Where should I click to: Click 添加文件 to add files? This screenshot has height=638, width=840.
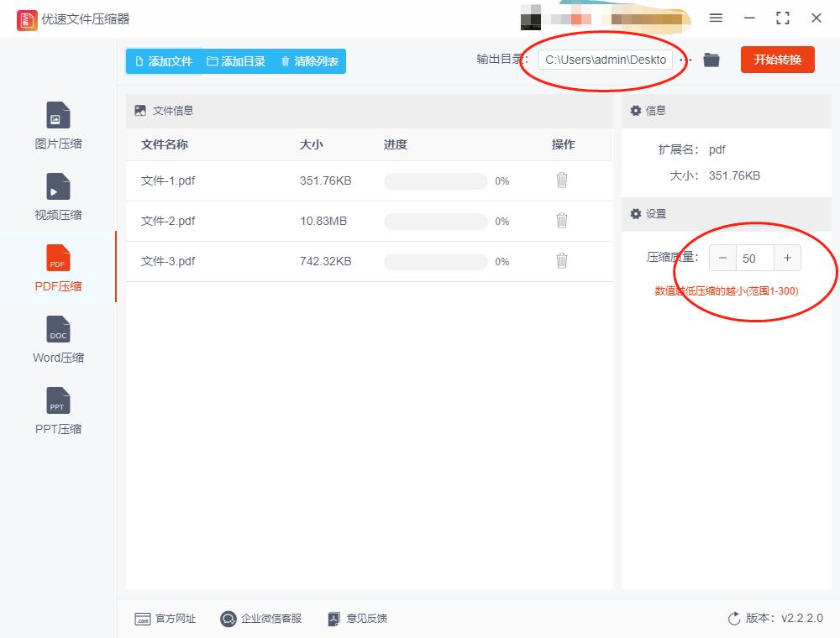pos(165,60)
